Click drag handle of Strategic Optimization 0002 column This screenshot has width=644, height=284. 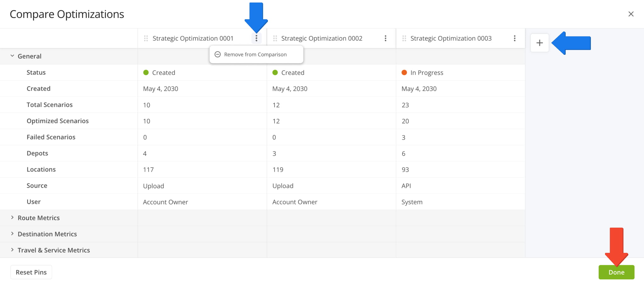tap(275, 38)
